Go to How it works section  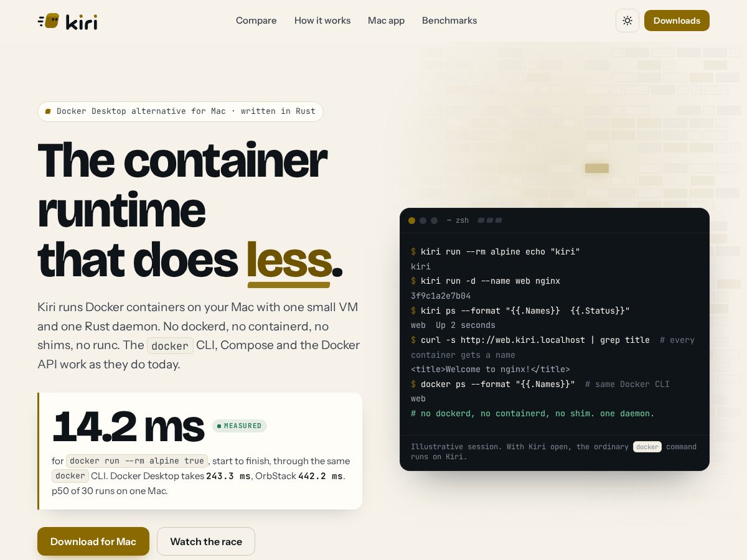322,21
